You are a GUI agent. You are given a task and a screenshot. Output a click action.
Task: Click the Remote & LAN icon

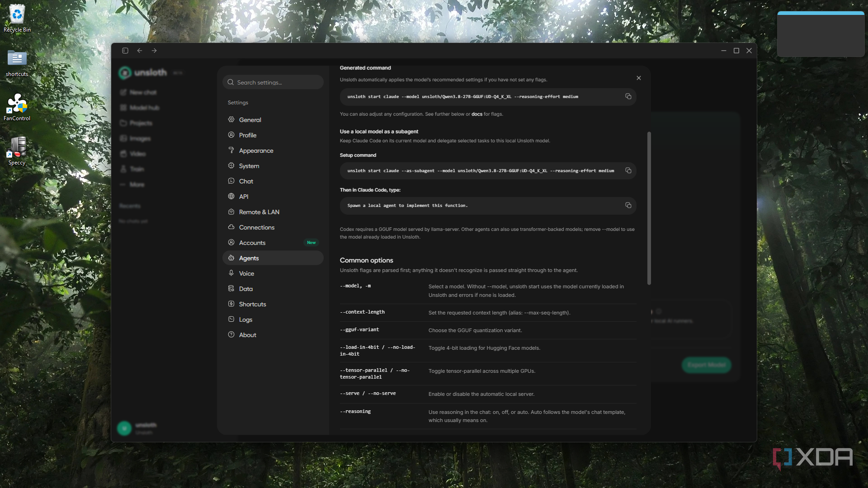tap(231, 211)
